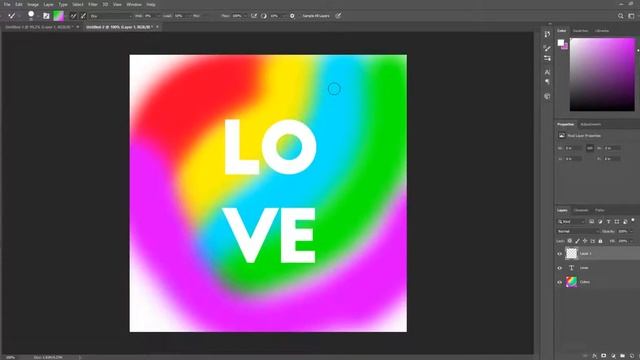Open the Character panel icon in dock
This screenshot has width=640, height=360.
547,72
